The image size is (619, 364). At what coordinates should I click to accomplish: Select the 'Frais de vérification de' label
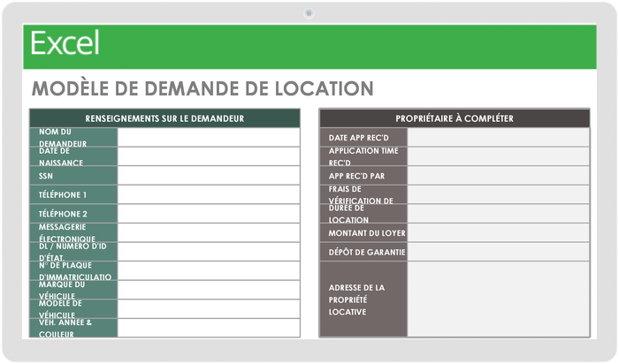point(363,194)
